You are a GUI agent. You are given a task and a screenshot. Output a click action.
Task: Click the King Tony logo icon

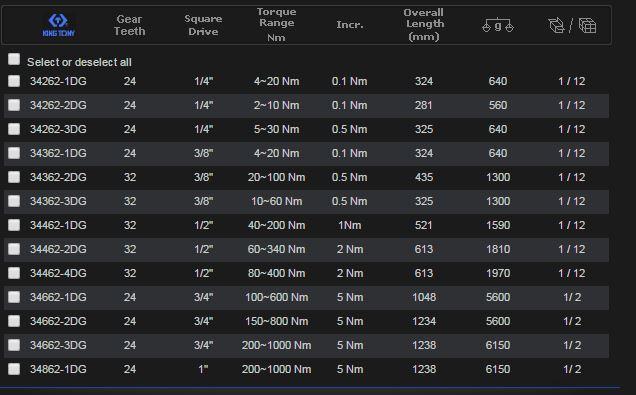pos(58,25)
